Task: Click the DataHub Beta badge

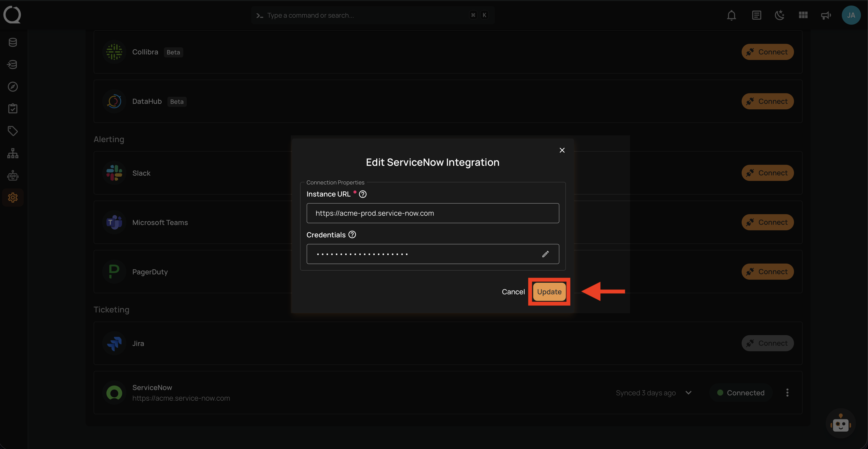Action: pyautogui.click(x=177, y=102)
